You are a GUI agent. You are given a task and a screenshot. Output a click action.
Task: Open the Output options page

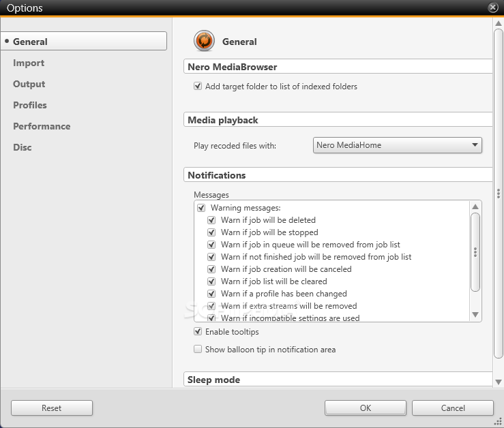(x=29, y=84)
